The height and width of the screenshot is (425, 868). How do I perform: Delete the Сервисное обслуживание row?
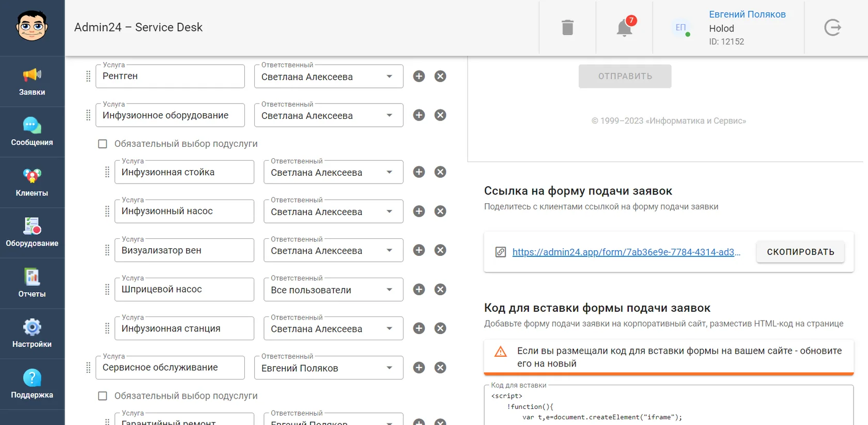[440, 367]
